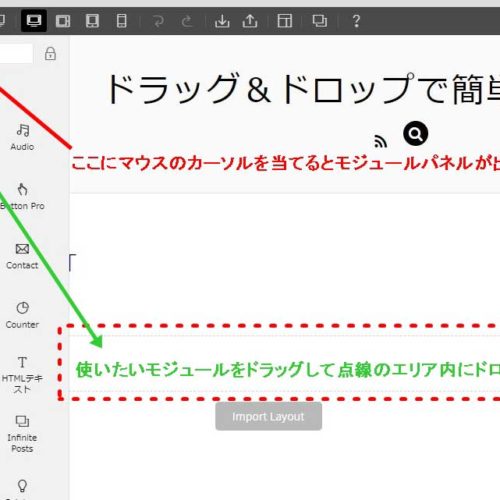Toggle the module panel lock icon
Image resolution: width=500 pixels, height=500 pixels.
tap(50, 53)
